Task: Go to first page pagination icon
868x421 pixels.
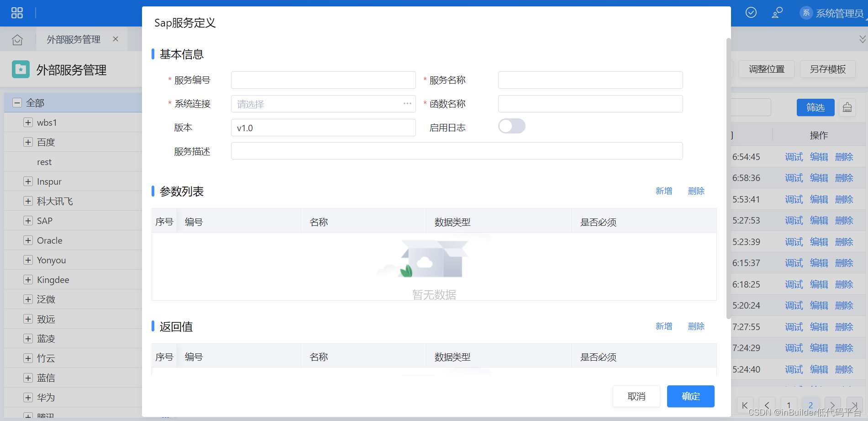Action: pyautogui.click(x=745, y=405)
